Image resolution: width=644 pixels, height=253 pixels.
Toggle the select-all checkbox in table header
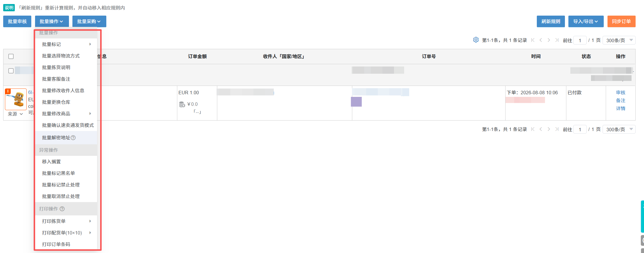click(x=11, y=56)
